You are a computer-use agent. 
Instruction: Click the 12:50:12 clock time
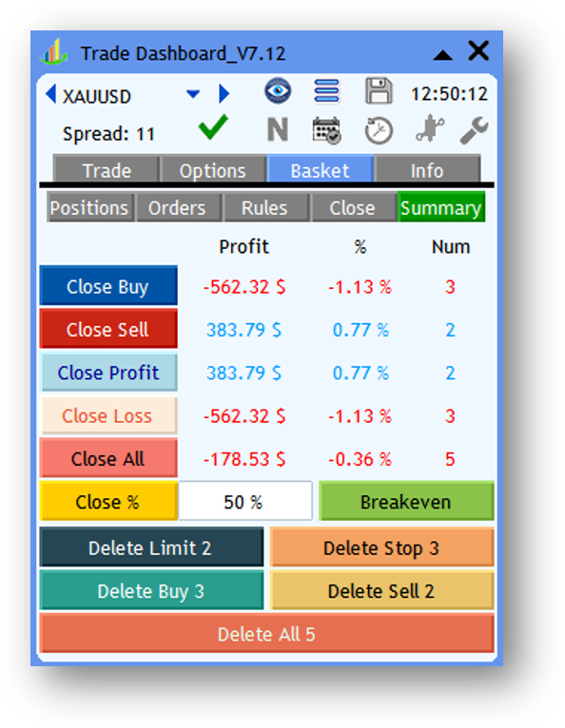click(x=449, y=94)
